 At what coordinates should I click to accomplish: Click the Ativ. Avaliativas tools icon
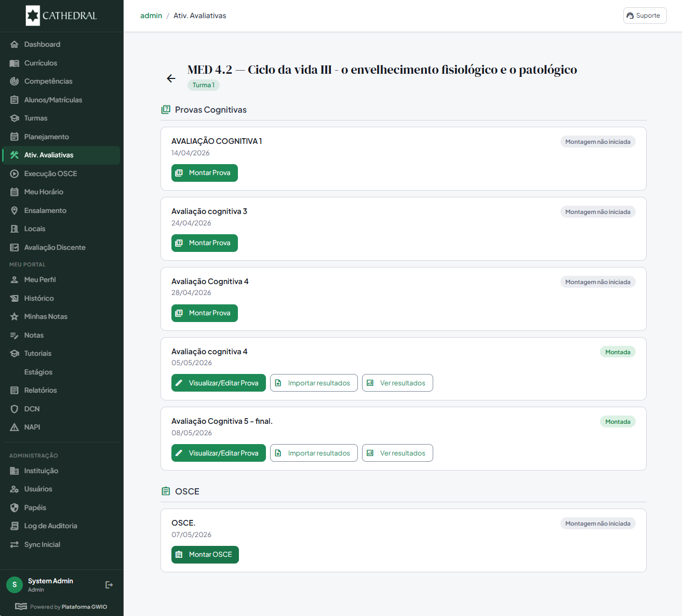[x=15, y=155]
